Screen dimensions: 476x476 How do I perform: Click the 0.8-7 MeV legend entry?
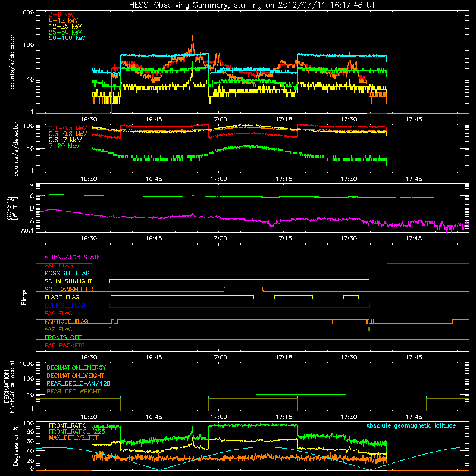tap(65, 140)
